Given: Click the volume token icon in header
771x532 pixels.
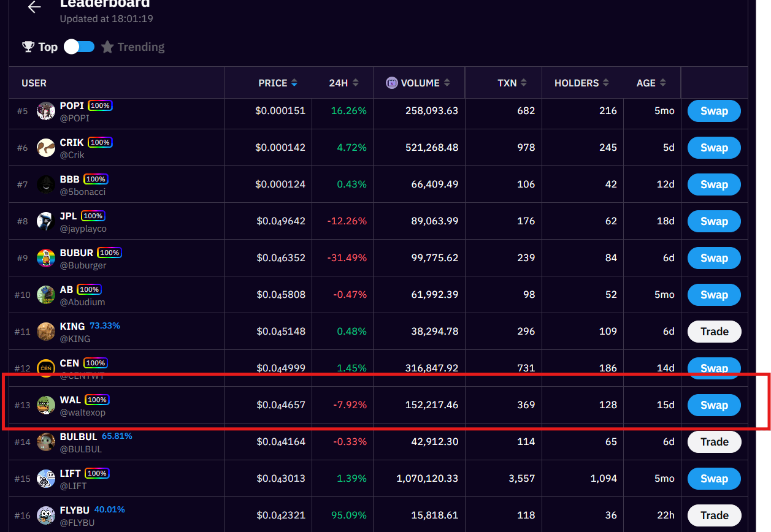Looking at the screenshot, I should coord(392,83).
